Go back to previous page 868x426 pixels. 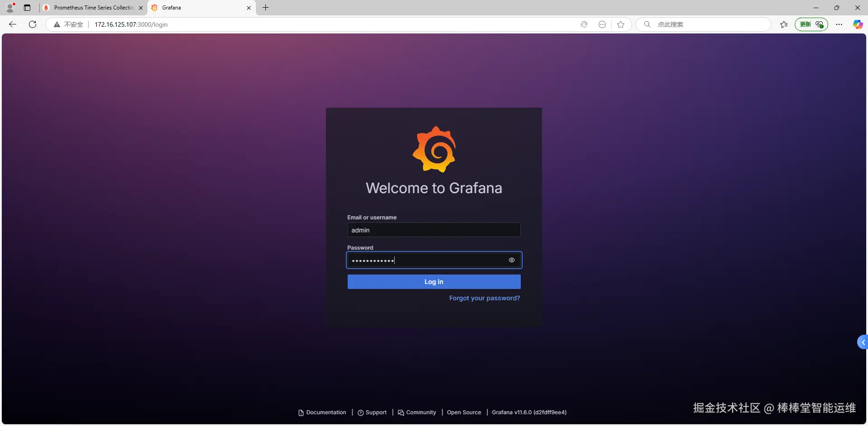click(x=13, y=24)
